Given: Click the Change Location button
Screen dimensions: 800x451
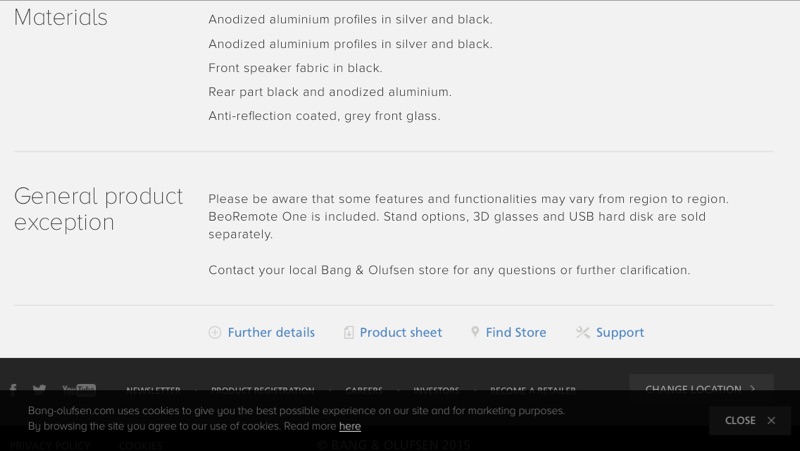Looking at the screenshot, I should [x=702, y=389].
